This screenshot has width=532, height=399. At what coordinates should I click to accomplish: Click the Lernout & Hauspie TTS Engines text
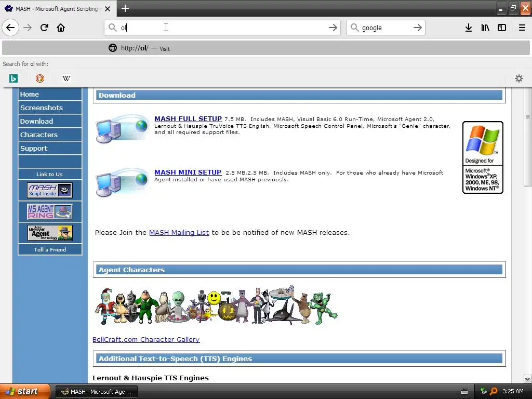[x=151, y=378]
